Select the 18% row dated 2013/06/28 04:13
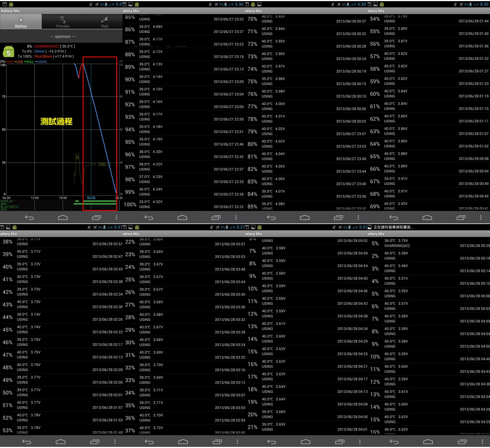The height and width of the screenshot is (448, 490). click(x=306, y=389)
